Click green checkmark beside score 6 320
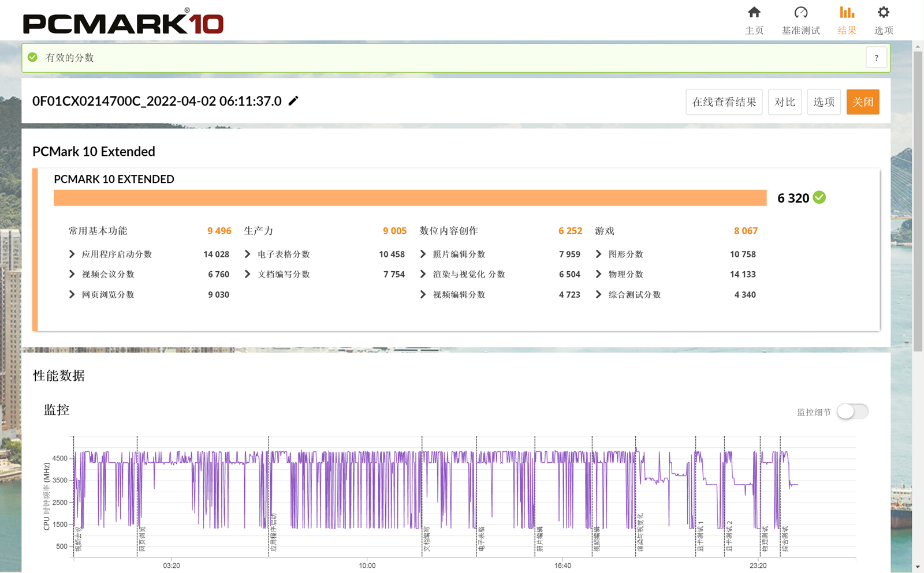The height and width of the screenshot is (573, 924). pos(819,197)
